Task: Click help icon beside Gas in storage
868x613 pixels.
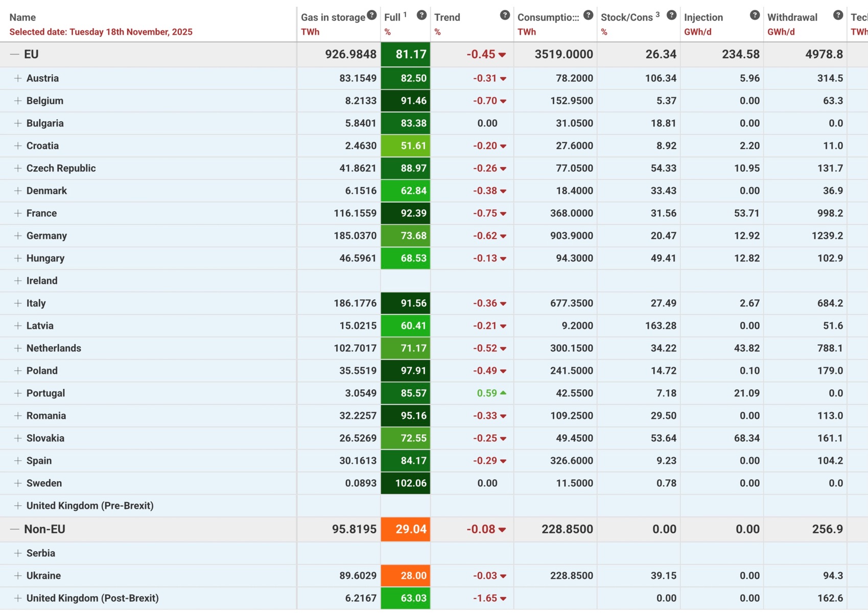Action: pyautogui.click(x=371, y=15)
